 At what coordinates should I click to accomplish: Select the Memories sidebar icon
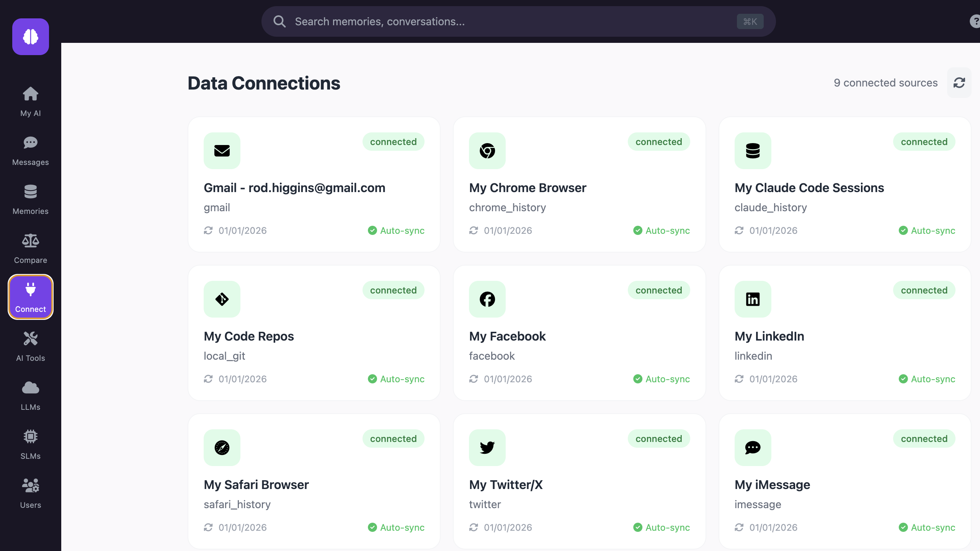pos(30,199)
